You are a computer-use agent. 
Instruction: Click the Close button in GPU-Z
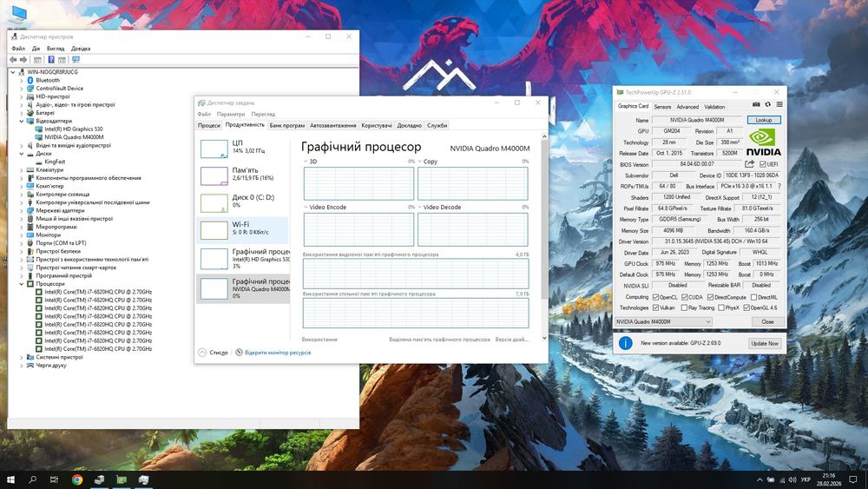point(767,321)
